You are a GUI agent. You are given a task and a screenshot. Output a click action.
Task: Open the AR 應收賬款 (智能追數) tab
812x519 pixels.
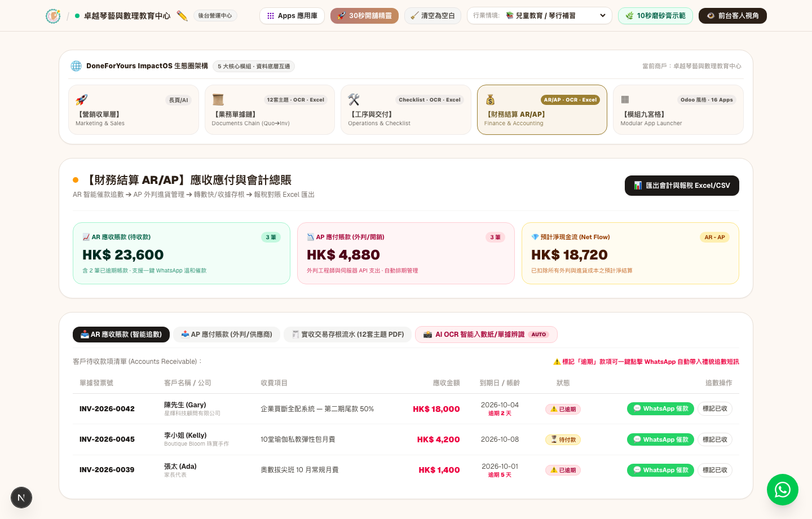(121, 335)
